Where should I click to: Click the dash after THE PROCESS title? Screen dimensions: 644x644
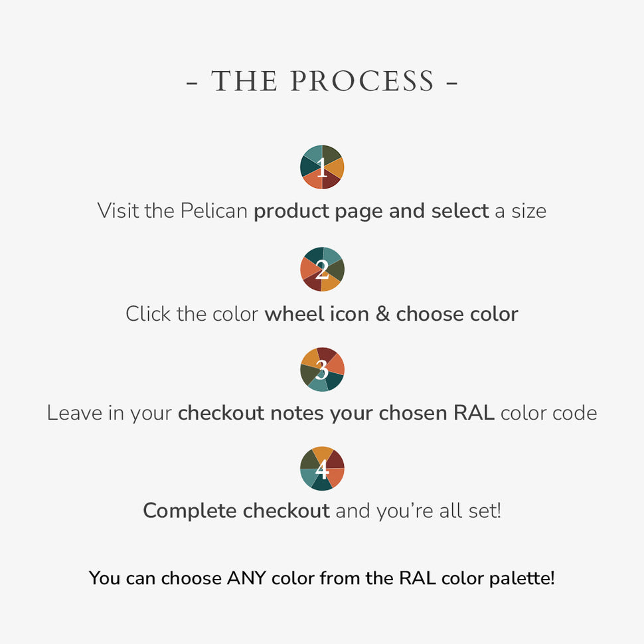[451, 84]
